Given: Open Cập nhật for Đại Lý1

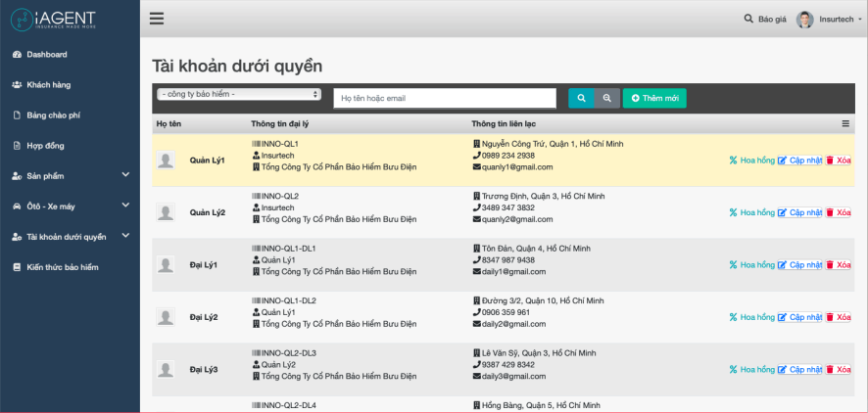Looking at the screenshot, I should tap(799, 265).
